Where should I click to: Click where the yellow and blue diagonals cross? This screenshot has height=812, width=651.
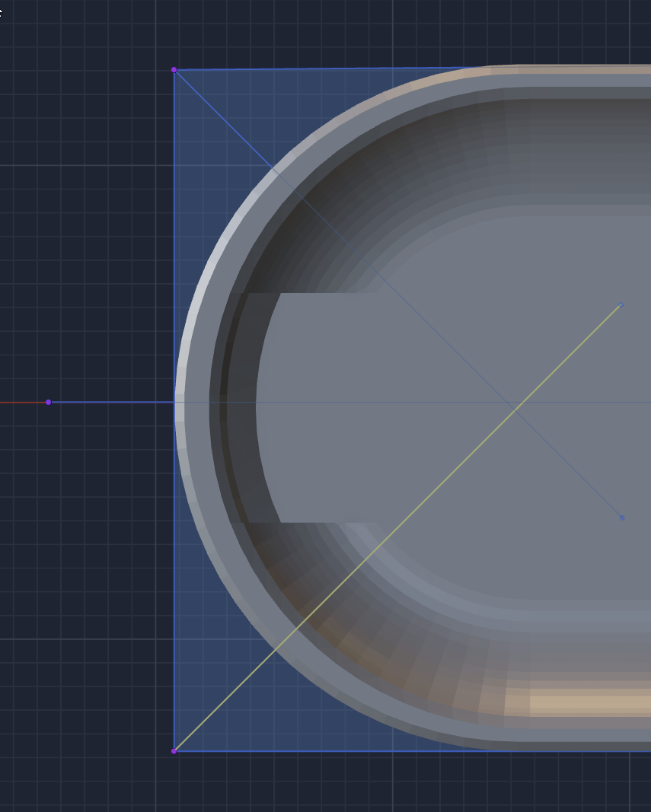pyautogui.click(x=516, y=409)
